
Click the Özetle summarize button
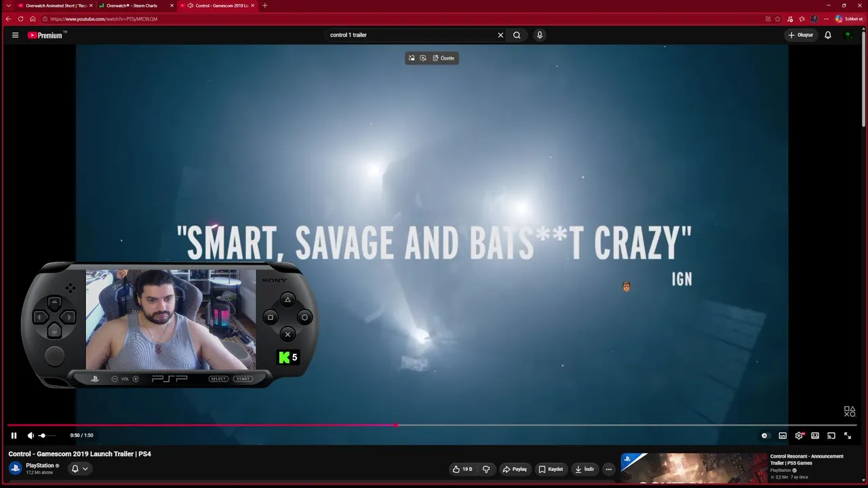click(x=444, y=58)
